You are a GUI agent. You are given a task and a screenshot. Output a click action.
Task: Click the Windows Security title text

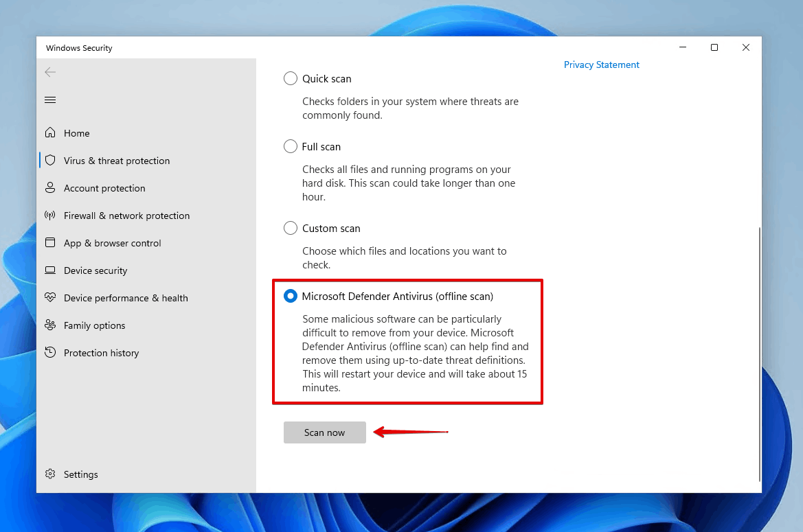(79, 47)
